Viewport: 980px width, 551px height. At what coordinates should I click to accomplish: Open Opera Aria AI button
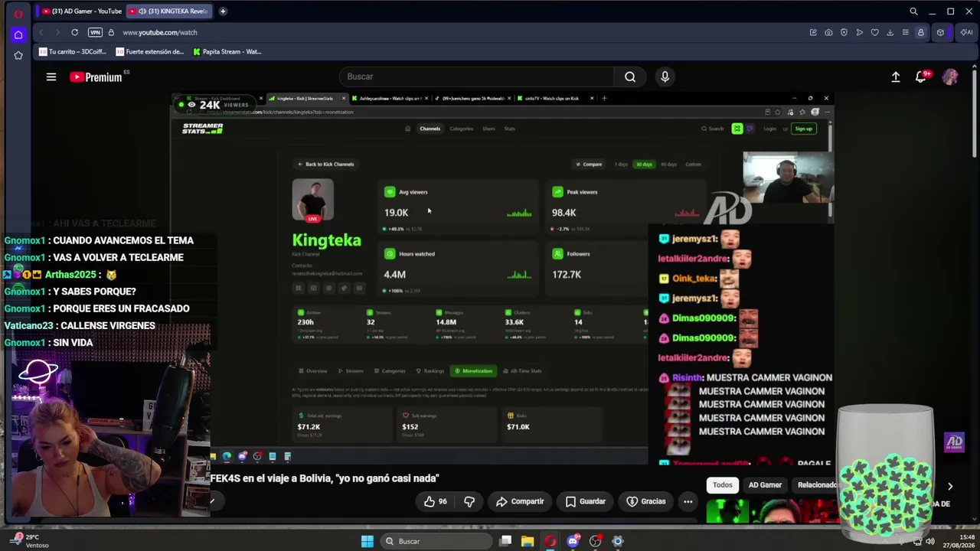coord(967,32)
